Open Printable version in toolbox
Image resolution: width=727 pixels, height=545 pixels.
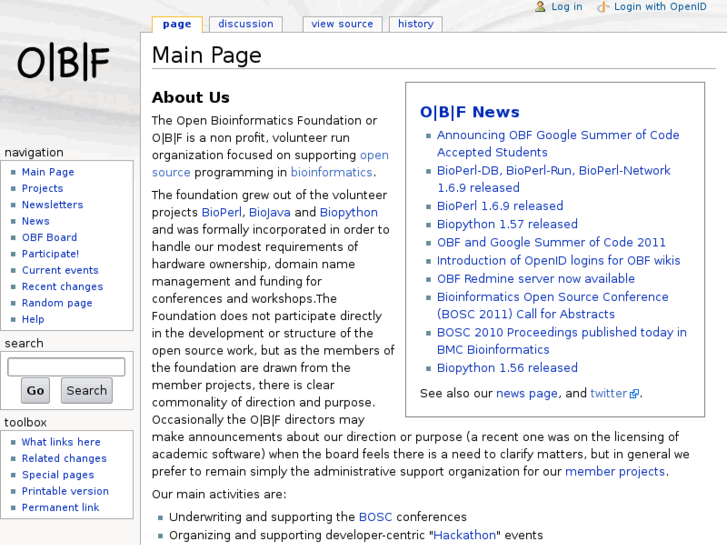[x=65, y=491]
